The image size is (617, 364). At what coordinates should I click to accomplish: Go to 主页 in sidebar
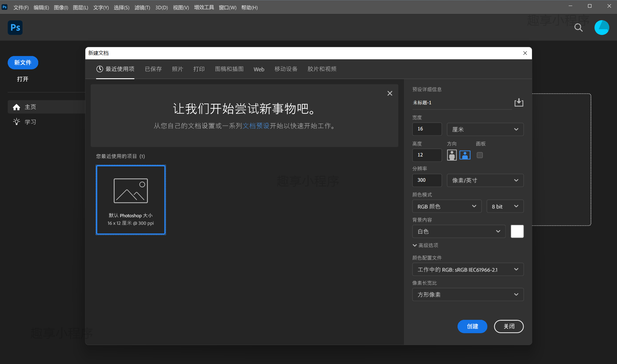pos(46,107)
